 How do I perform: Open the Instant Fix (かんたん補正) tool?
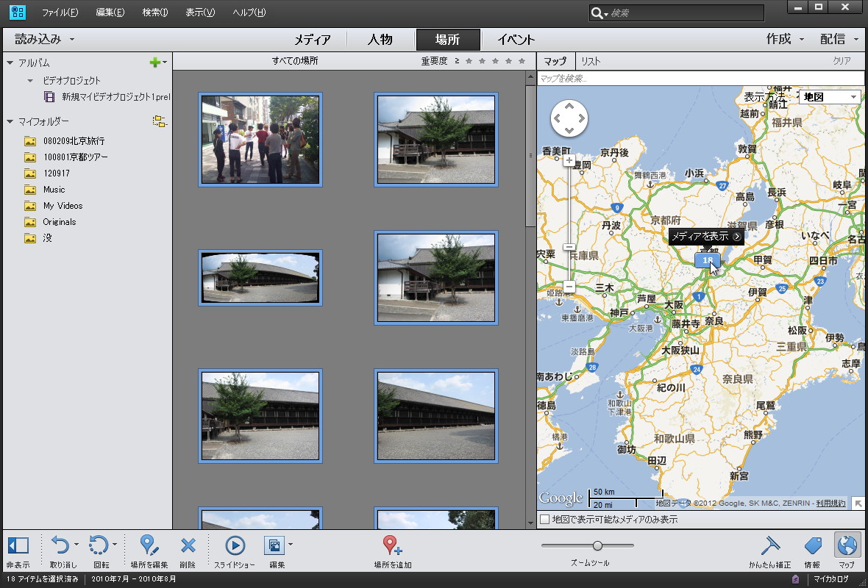[x=769, y=545]
